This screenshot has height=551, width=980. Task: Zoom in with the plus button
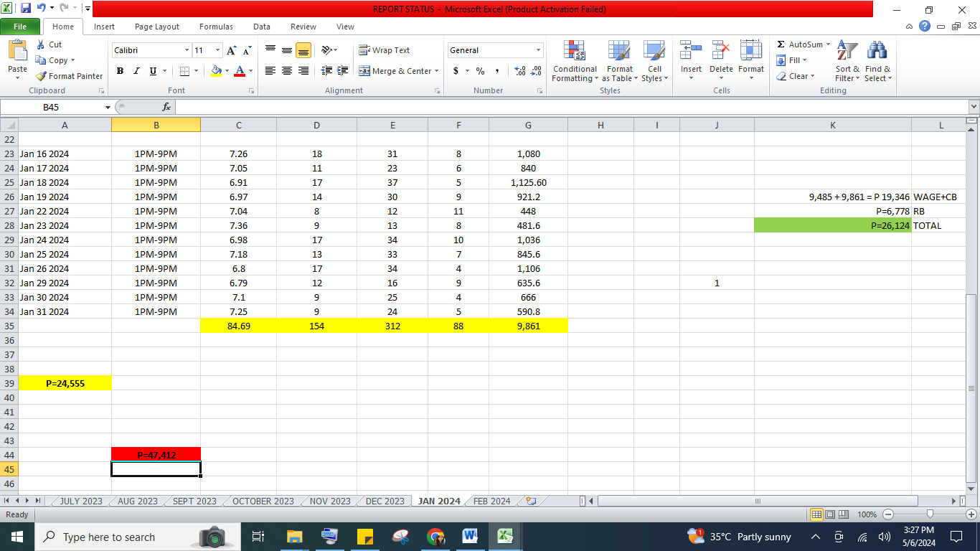pos(971,514)
